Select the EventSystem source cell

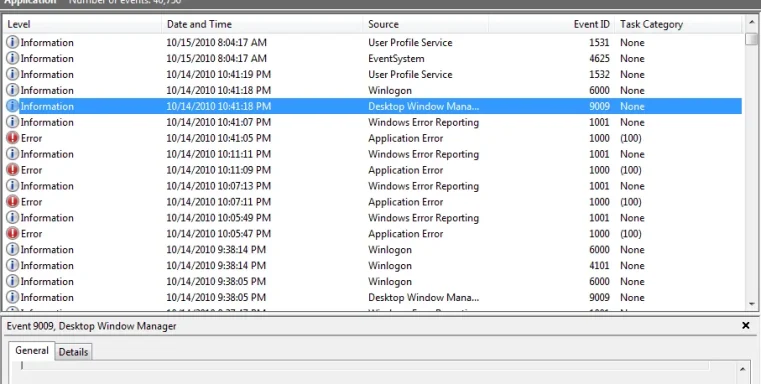[x=396, y=58]
